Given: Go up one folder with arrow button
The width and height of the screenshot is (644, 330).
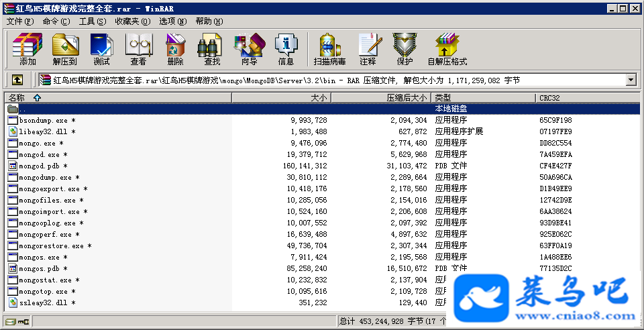Looking at the screenshot, I should click(17, 80).
